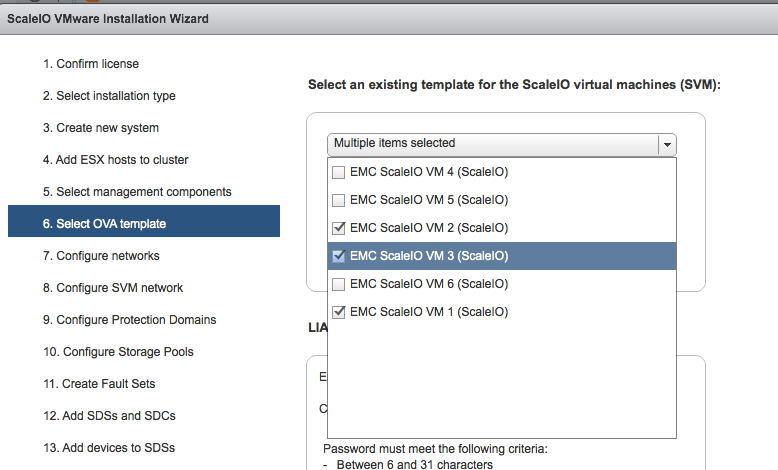This screenshot has width=778, height=470.
Task: Check the EMC ScaleIO VM 5 checkbox
Action: (339, 200)
